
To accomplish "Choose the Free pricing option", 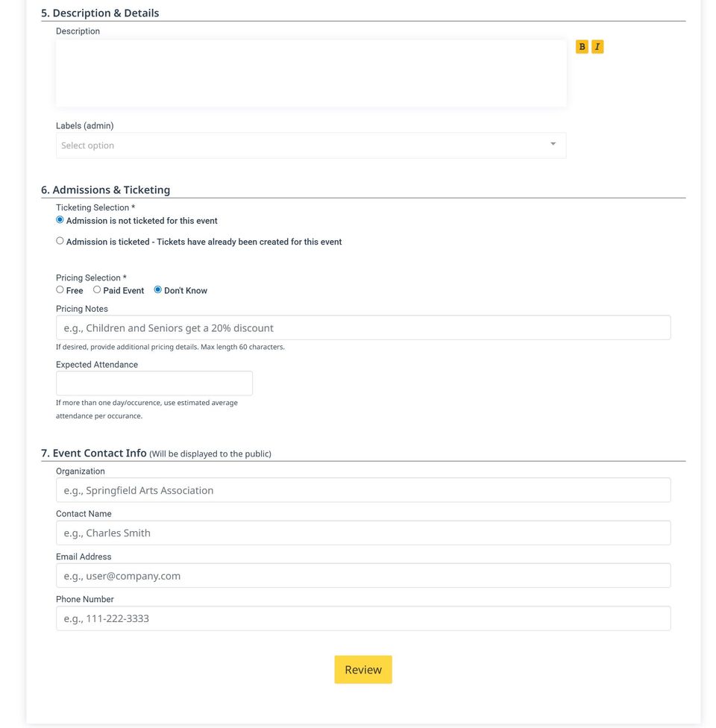I will click(x=60, y=289).
